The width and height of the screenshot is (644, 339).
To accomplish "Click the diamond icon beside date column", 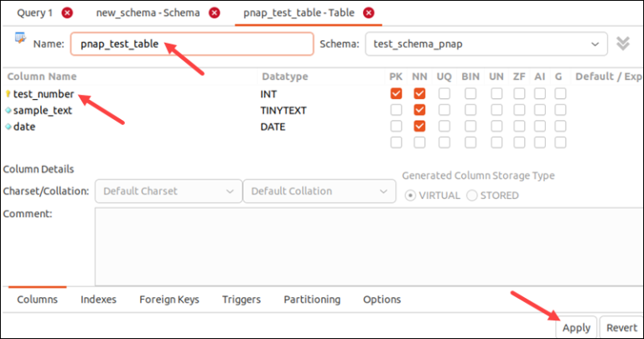I will (8, 127).
